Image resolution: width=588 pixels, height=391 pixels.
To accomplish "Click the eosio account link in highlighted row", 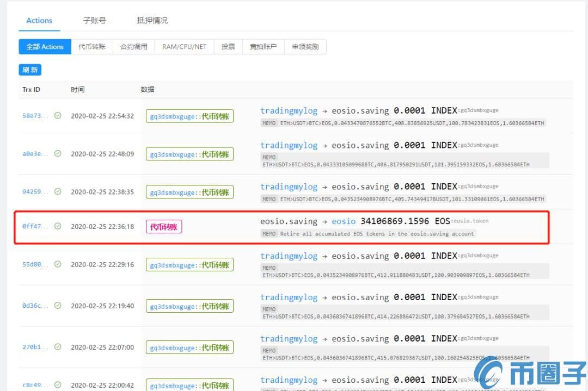I will (x=344, y=221).
